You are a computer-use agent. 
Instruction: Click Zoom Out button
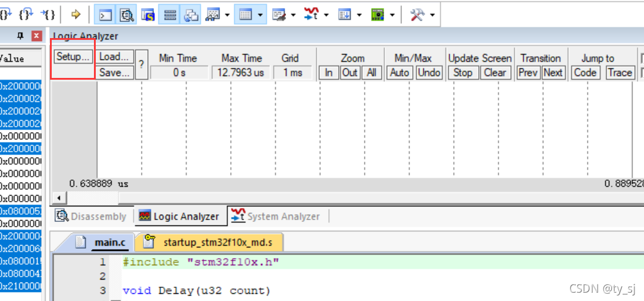[x=350, y=73]
